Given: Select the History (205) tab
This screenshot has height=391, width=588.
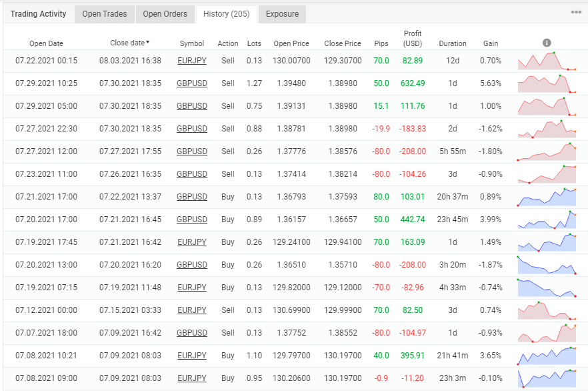Looking at the screenshot, I should (227, 14).
